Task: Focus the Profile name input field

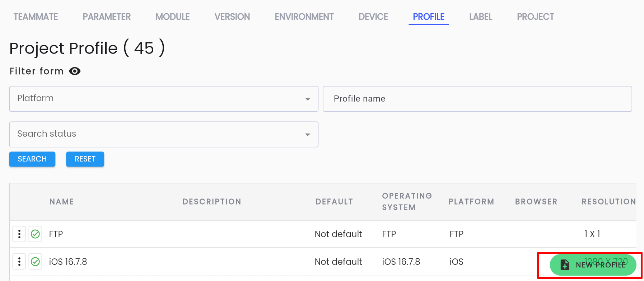Action: coord(477,99)
